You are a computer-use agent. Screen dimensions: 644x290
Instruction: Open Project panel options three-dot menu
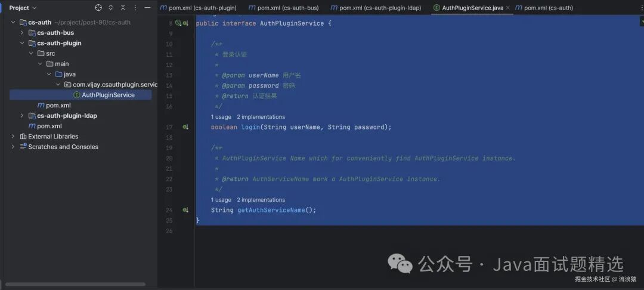tap(135, 8)
